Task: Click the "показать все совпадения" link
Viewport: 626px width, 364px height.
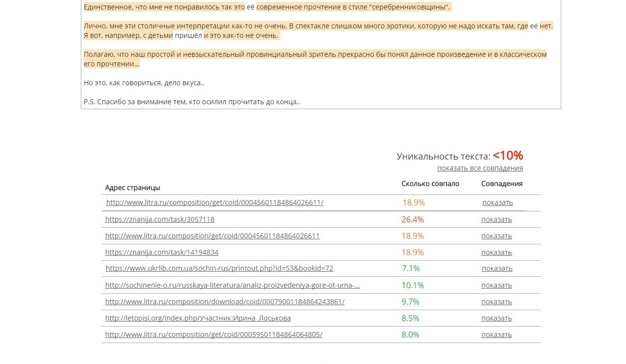Action: click(480, 168)
